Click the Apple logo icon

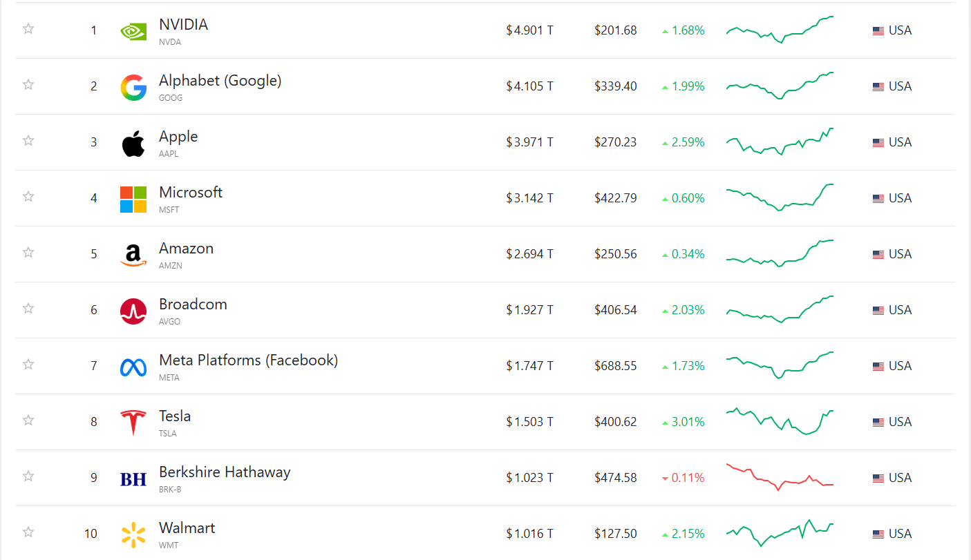(x=133, y=143)
